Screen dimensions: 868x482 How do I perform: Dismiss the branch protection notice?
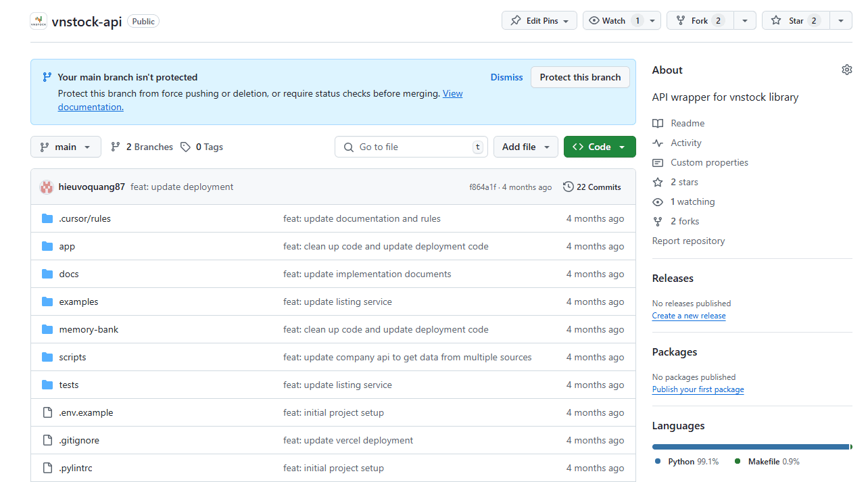[506, 77]
